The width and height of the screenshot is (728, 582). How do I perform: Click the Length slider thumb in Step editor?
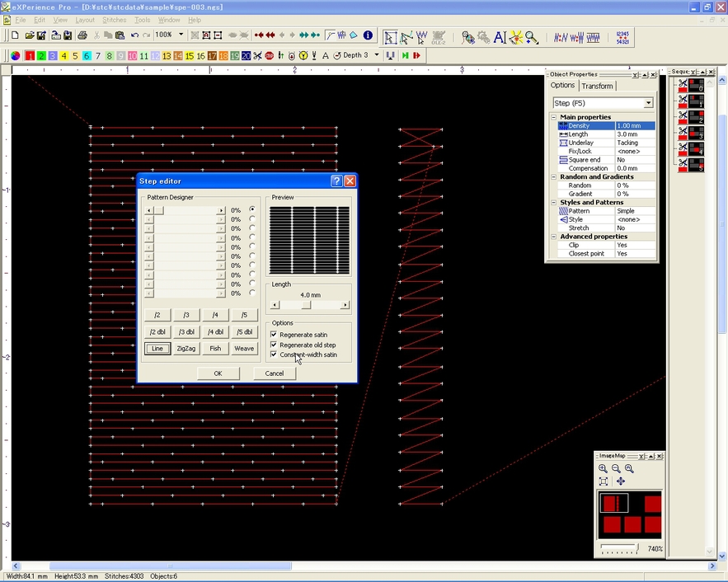click(x=306, y=305)
